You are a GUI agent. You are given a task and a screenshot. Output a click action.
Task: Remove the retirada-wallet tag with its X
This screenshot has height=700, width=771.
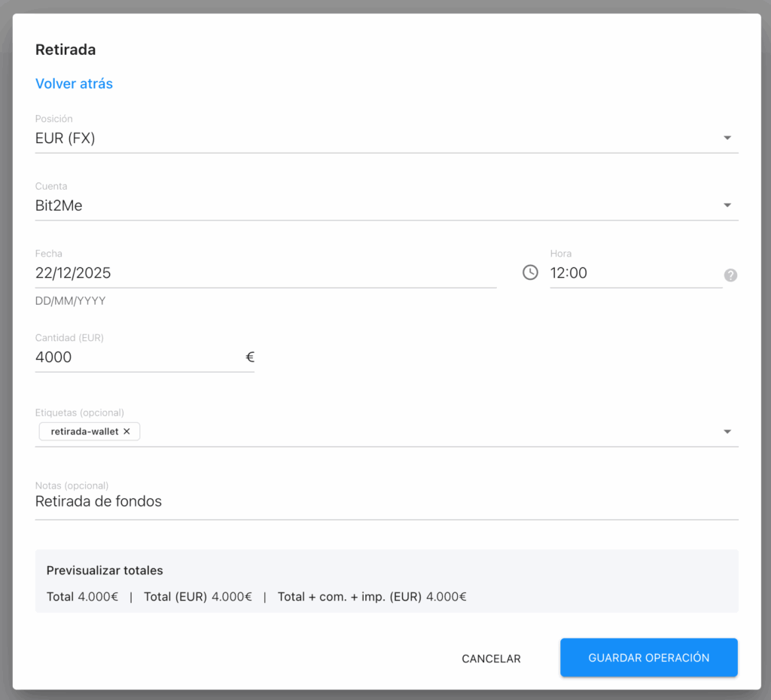(126, 431)
